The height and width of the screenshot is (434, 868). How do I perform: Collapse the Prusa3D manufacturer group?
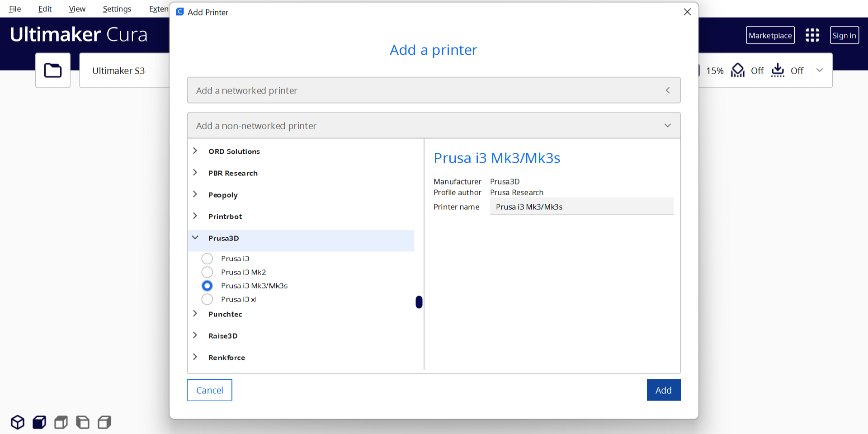[x=195, y=238]
